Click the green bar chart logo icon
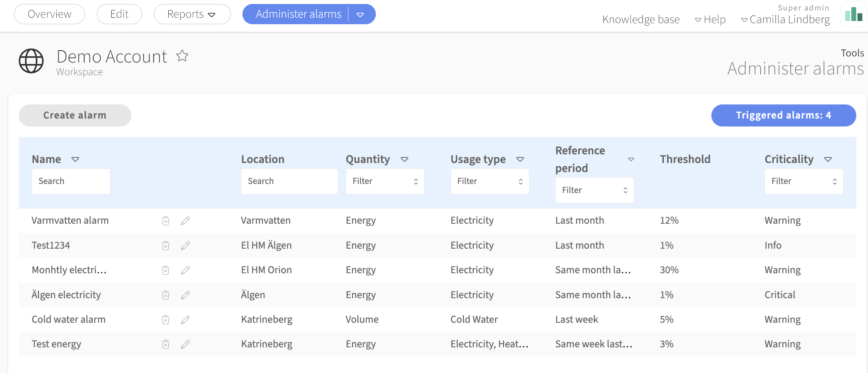Screen dimensions: 868x373 tap(854, 14)
